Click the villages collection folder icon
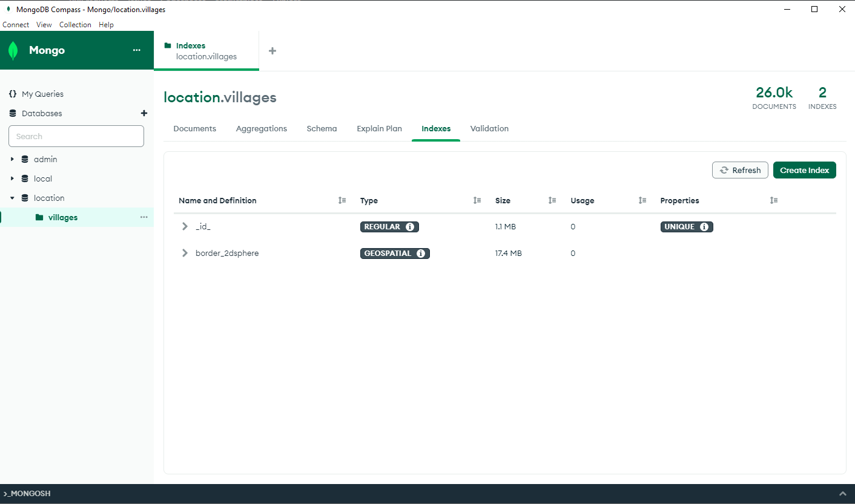The height and width of the screenshot is (504, 855). click(x=39, y=217)
